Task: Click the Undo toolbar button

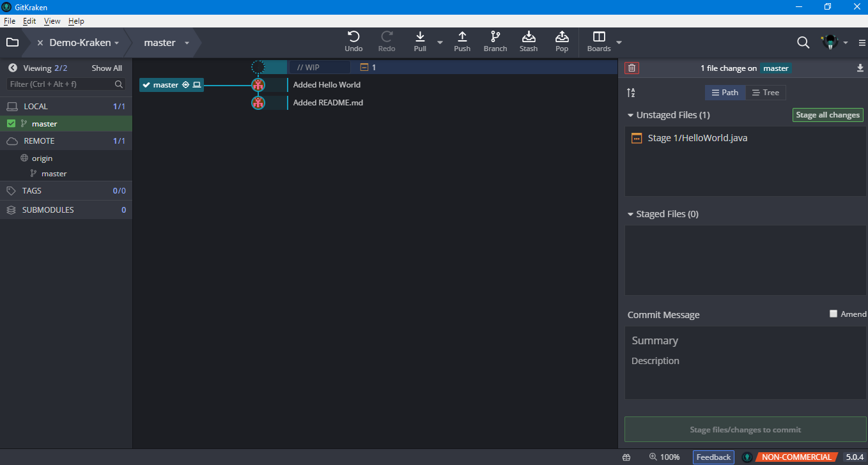Action: click(353, 42)
